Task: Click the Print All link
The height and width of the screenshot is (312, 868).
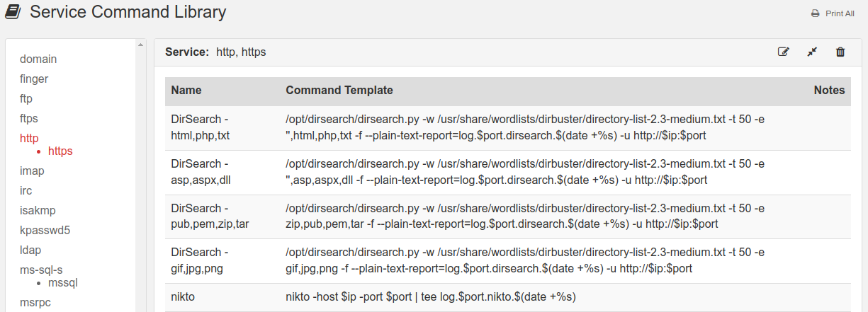Action: 840,13
